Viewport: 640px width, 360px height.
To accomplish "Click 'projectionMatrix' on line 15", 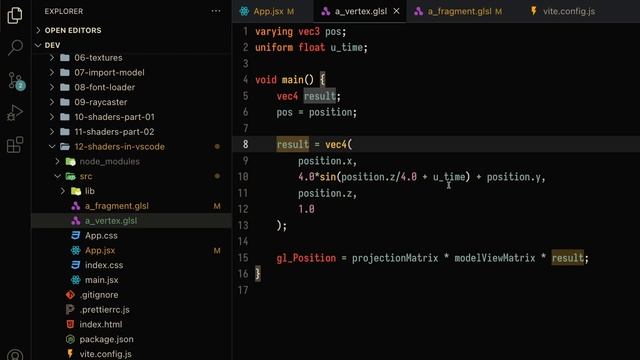I will pyautogui.click(x=395, y=258).
